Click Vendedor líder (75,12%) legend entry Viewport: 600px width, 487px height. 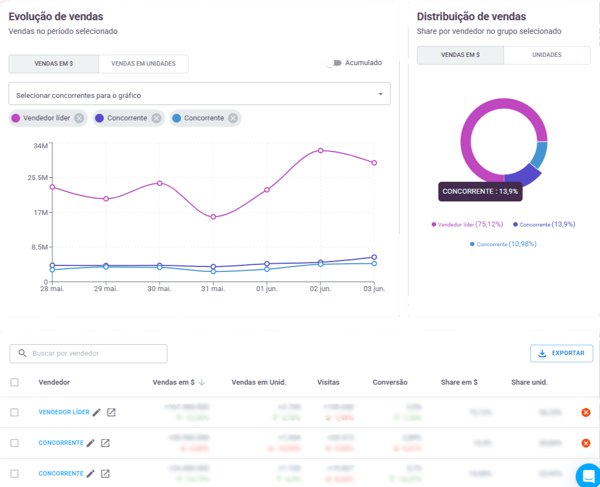point(467,225)
